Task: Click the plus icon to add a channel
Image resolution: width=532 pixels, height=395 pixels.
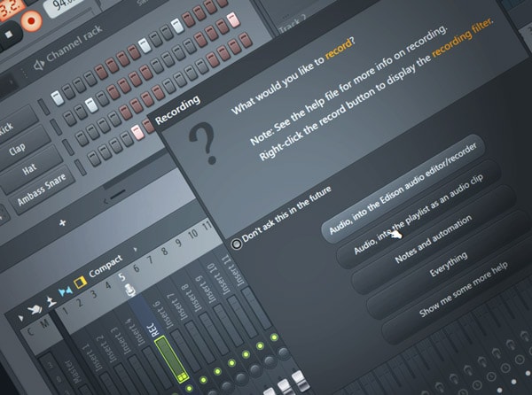Action: (62, 223)
